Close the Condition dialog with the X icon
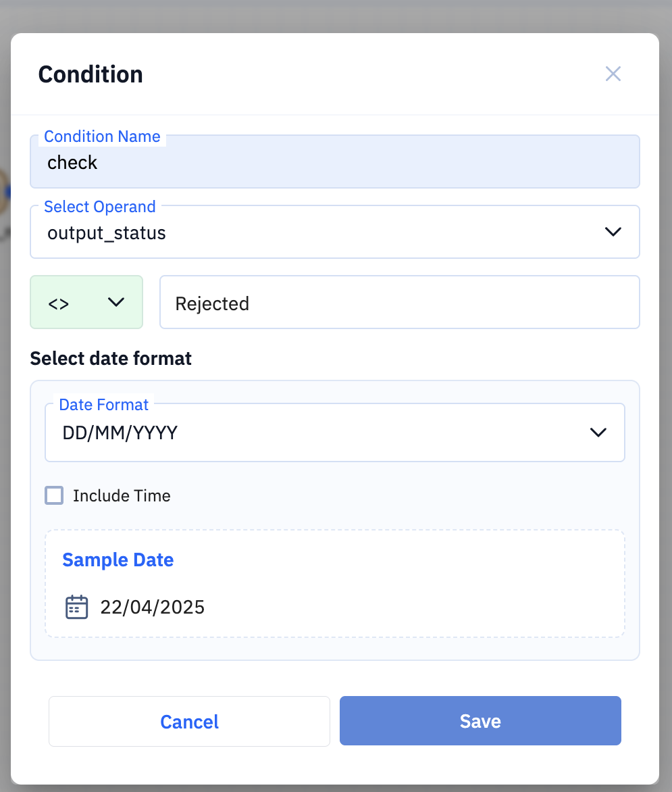 point(613,74)
